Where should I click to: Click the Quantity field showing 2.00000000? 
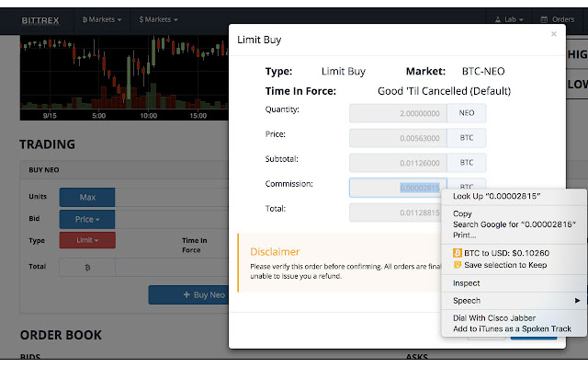[x=398, y=113]
